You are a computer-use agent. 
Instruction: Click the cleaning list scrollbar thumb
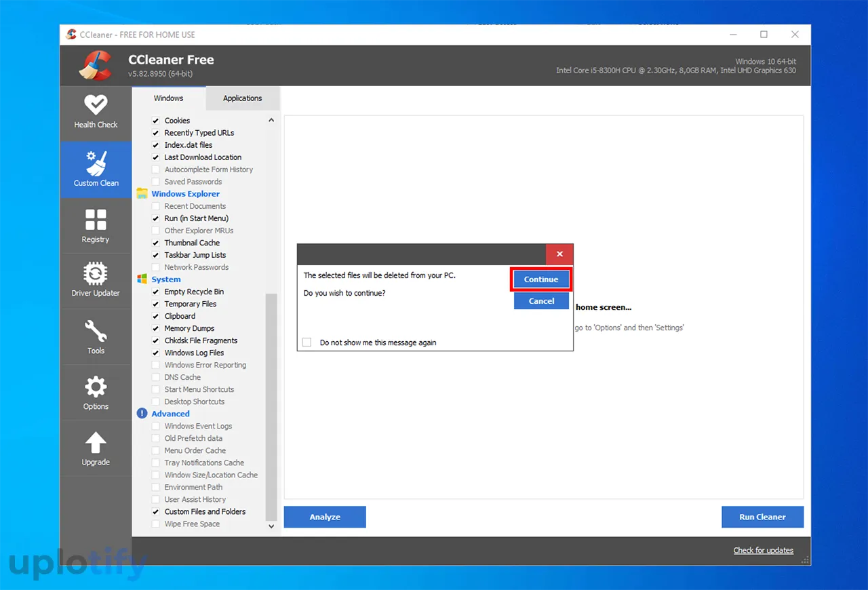pos(271,407)
